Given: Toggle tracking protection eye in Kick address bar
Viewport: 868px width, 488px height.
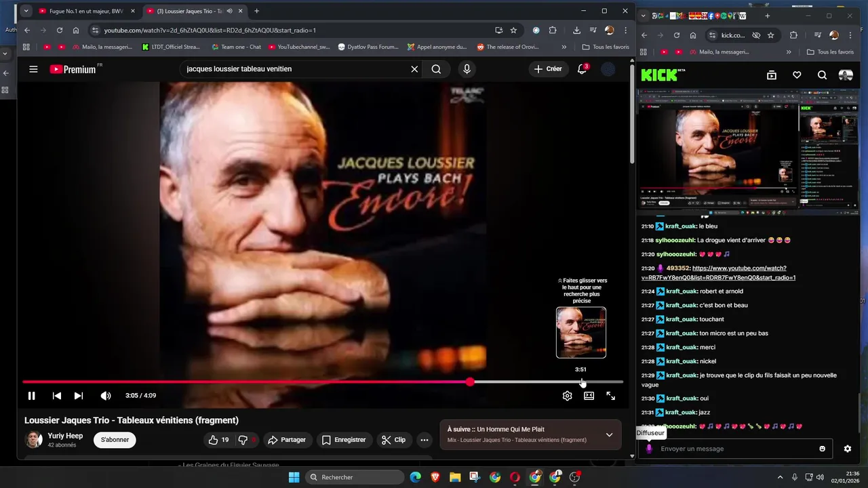Looking at the screenshot, I should tap(756, 35).
